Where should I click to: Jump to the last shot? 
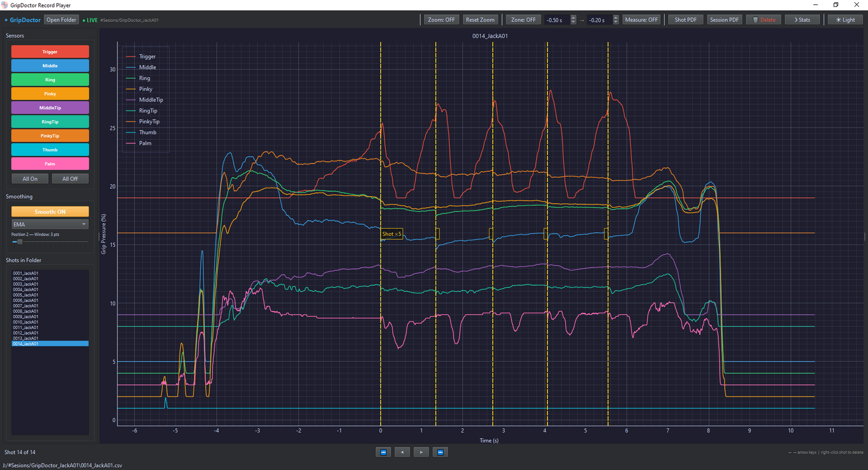click(441, 452)
